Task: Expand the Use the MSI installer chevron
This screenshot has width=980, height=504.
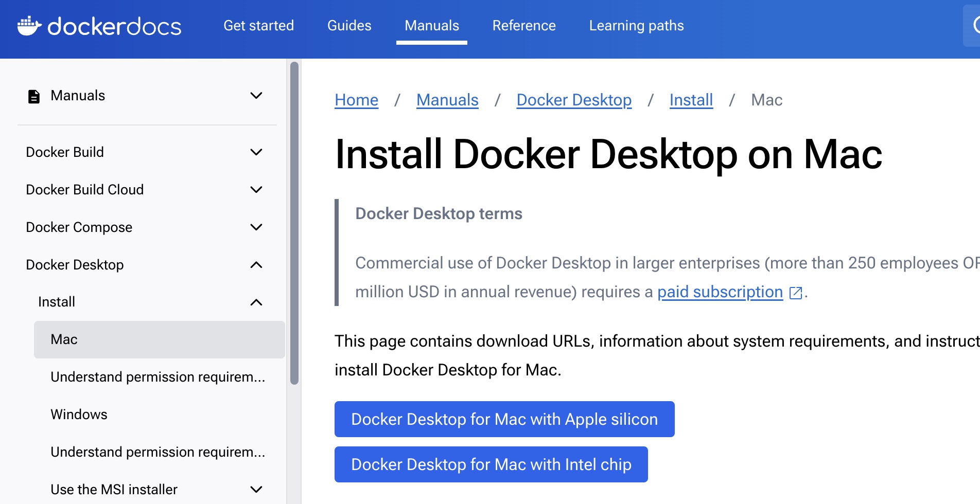Action: point(256,490)
